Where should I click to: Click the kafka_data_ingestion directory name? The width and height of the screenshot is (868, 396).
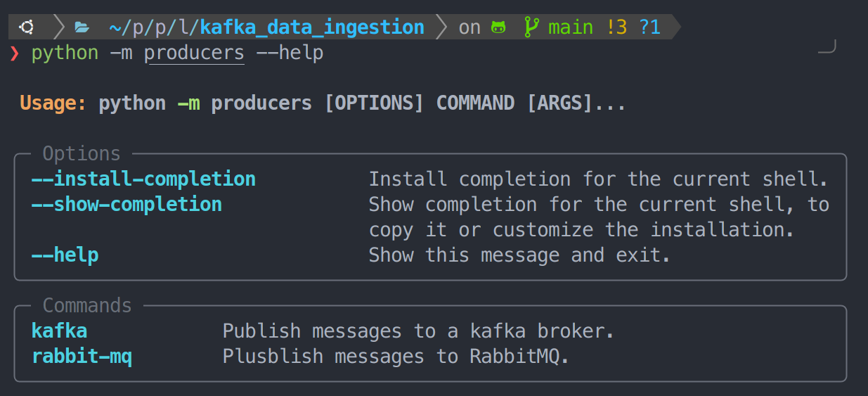pyautogui.click(x=312, y=28)
